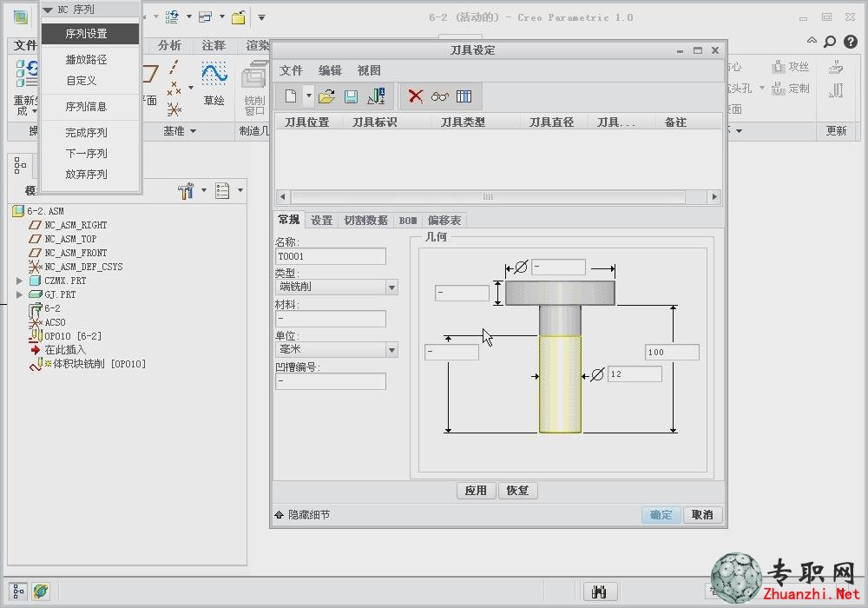Click cutter diameter field showing 12
Screen dimensions: 868x608
click(635, 374)
